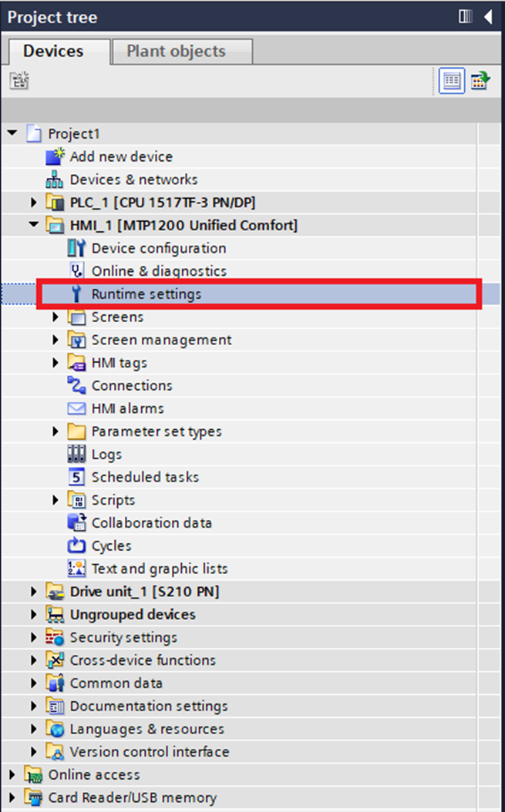Collapse the HMI_1 MTP1200 node
Screen dimensions: 505x812
point(34,225)
